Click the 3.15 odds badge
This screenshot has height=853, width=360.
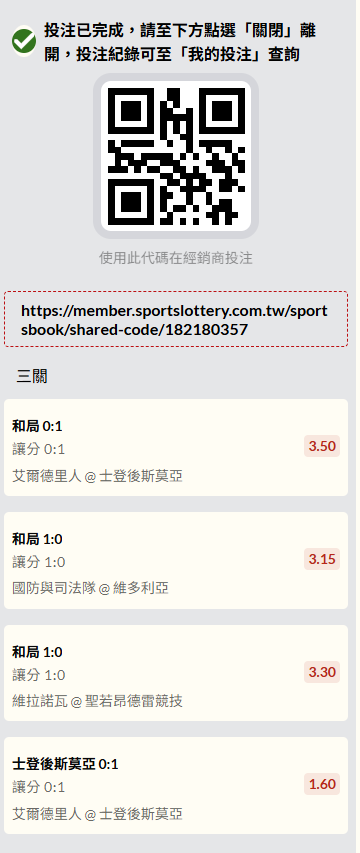(322, 559)
